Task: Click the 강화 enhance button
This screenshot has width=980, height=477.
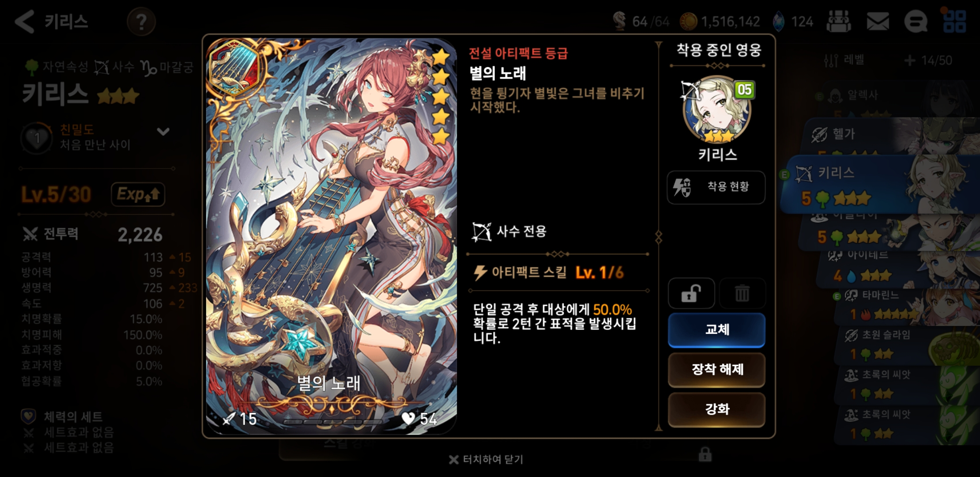Action: 716,409
